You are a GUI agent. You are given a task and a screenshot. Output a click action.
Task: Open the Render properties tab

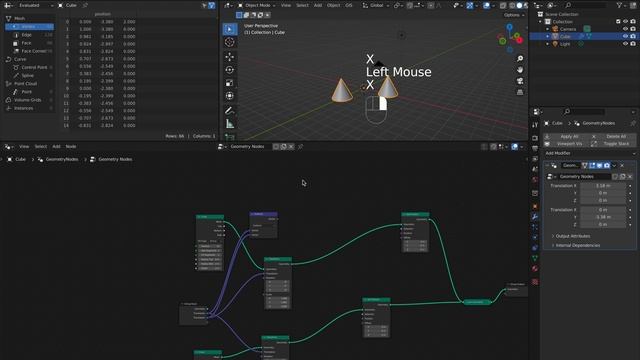click(535, 138)
